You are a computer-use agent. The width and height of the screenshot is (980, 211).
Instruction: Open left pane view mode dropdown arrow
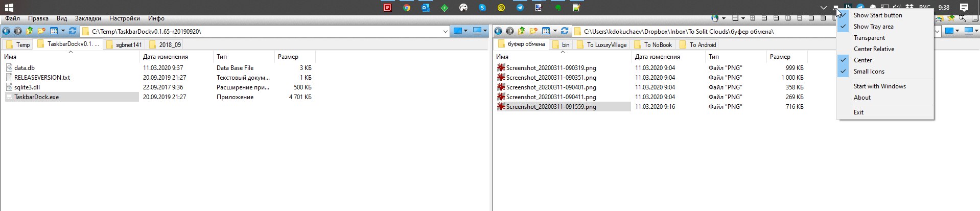click(63, 31)
